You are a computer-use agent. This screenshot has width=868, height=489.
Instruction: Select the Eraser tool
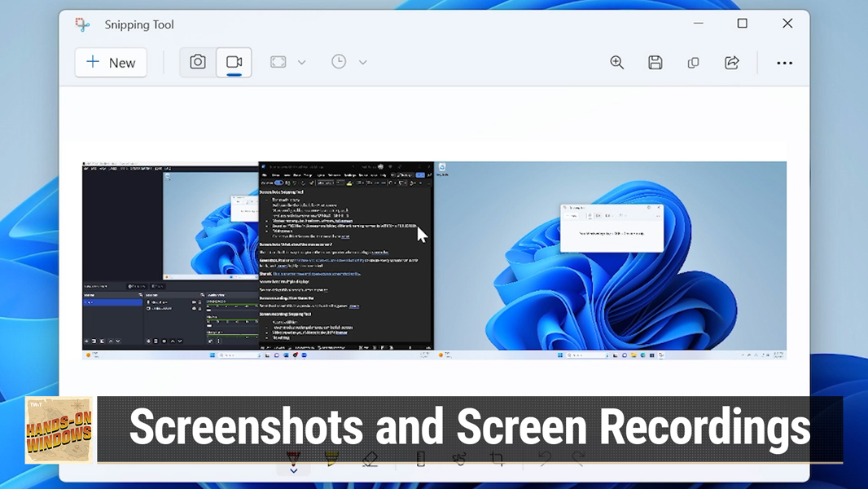point(370,459)
